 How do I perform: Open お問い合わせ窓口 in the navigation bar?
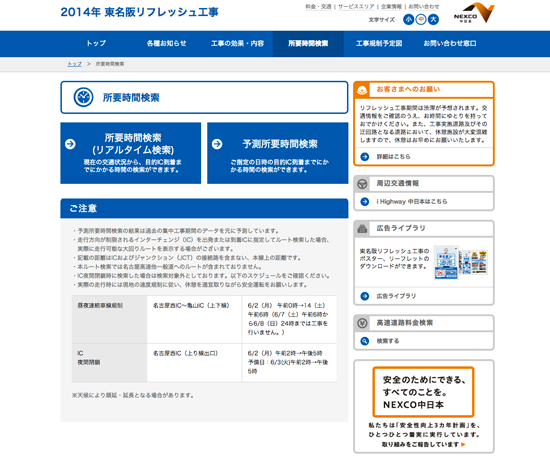point(450,43)
